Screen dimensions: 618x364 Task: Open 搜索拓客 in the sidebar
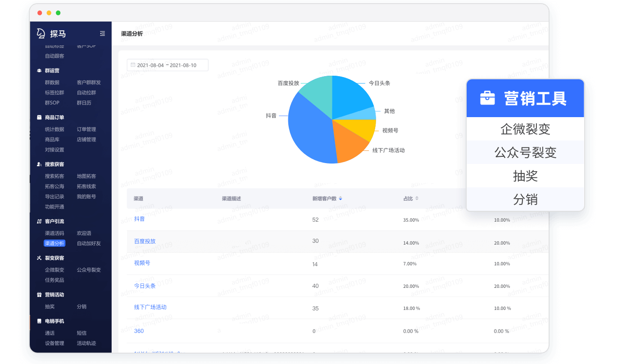point(55,176)
